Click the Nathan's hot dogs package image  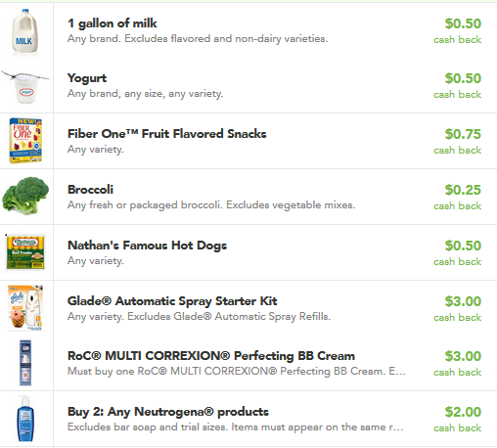tap(25, 252)
